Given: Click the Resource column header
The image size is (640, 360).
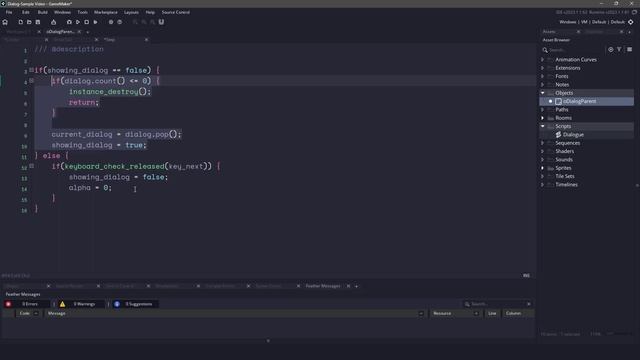Looking at the screenshot, I should (x=442, y=313).
